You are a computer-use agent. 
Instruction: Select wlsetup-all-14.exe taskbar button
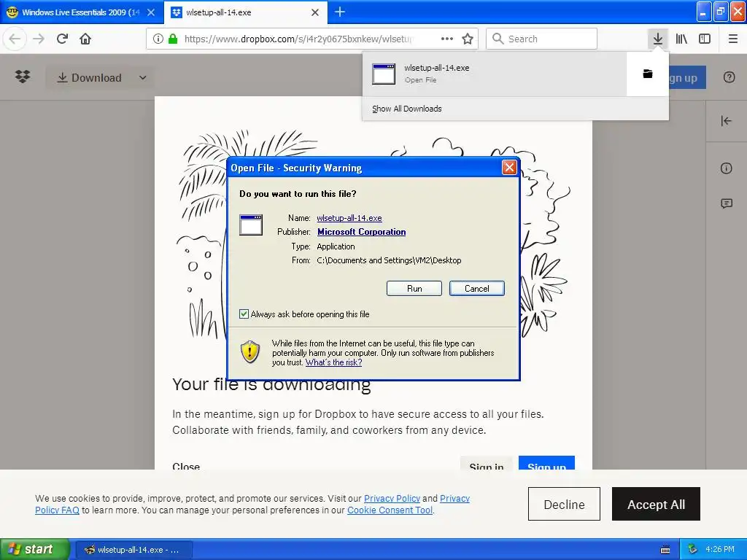tap(134, 550)
